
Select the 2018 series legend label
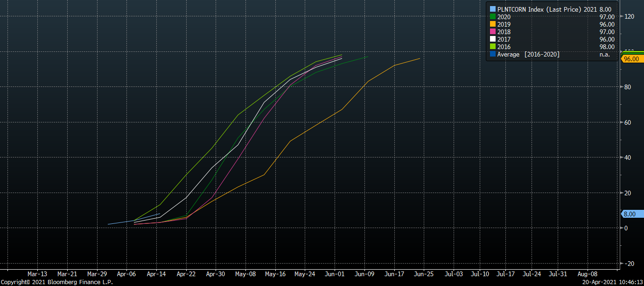[x=504, y=32]
